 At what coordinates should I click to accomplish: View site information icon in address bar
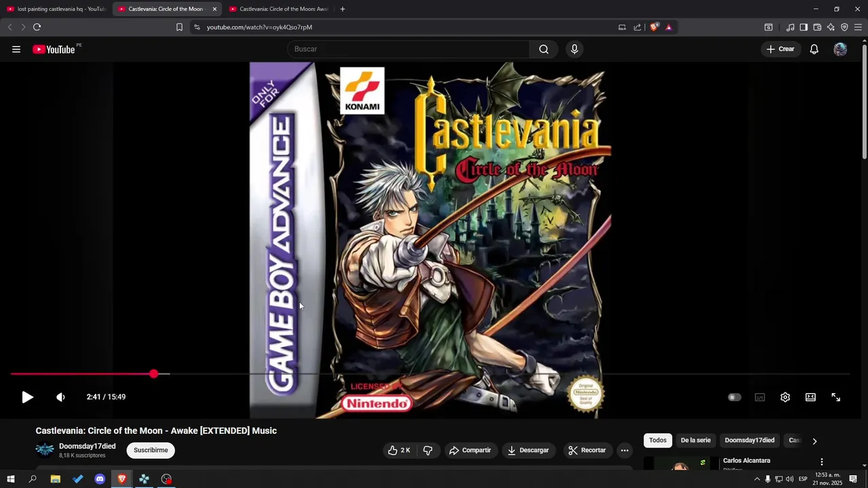(197, 27)
